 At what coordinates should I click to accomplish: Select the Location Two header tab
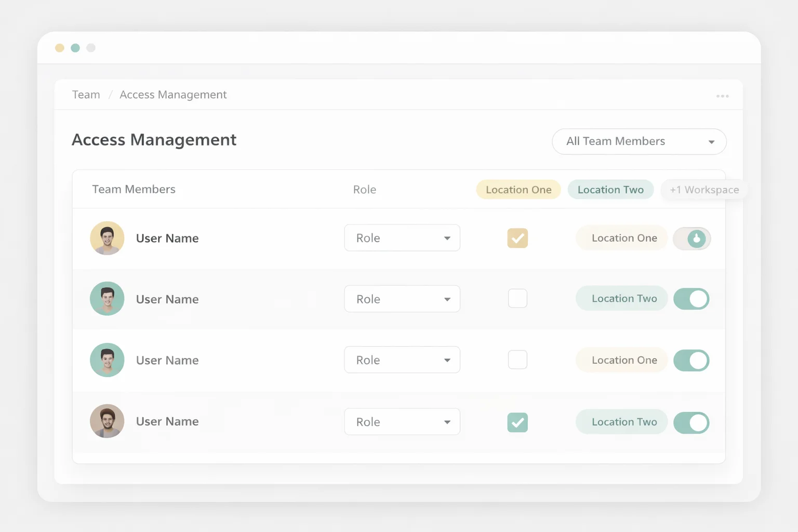[x=610, y=190]
